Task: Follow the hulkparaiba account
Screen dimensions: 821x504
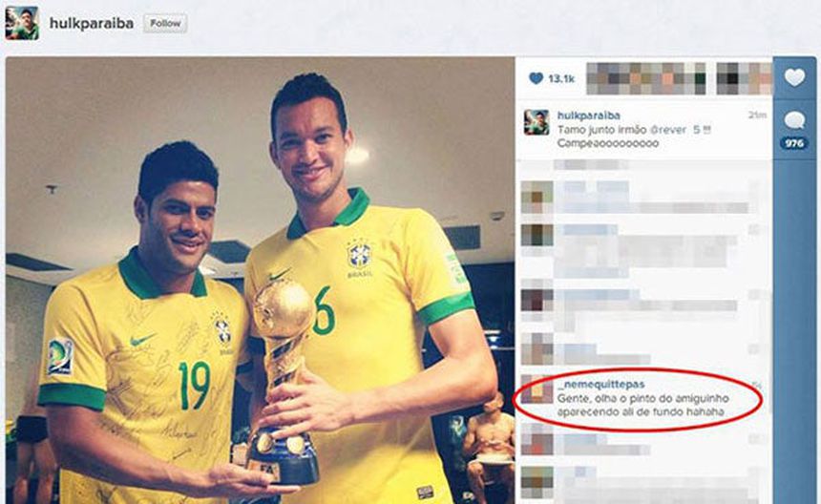Action: point(165,24)
